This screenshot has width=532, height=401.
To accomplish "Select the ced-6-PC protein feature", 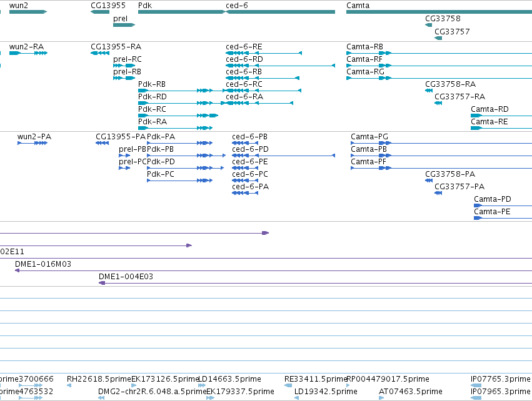I will (245, 181).
